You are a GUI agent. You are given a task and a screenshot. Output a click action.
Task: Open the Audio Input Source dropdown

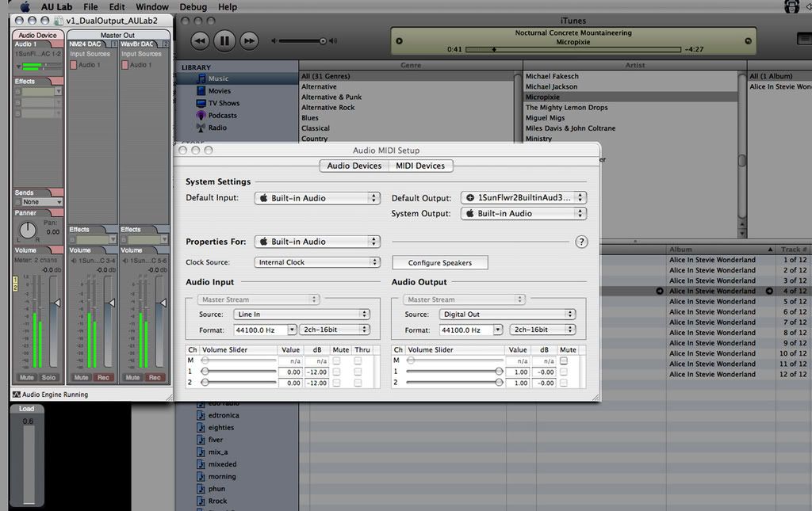coord(302,315)
